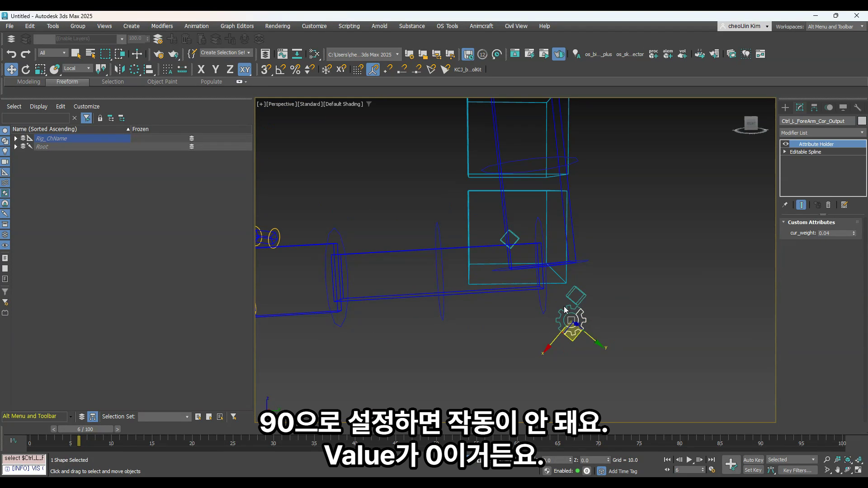868x488 pixels.
Task: Open the Hierarchy command panel tab
Action: [814, 108]
